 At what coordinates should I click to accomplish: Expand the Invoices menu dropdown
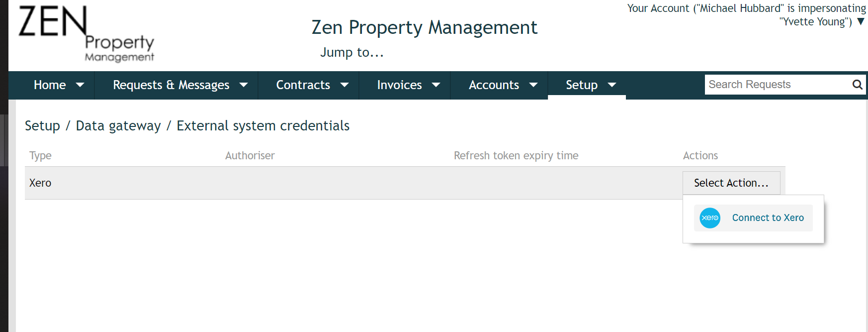point(436,85)
